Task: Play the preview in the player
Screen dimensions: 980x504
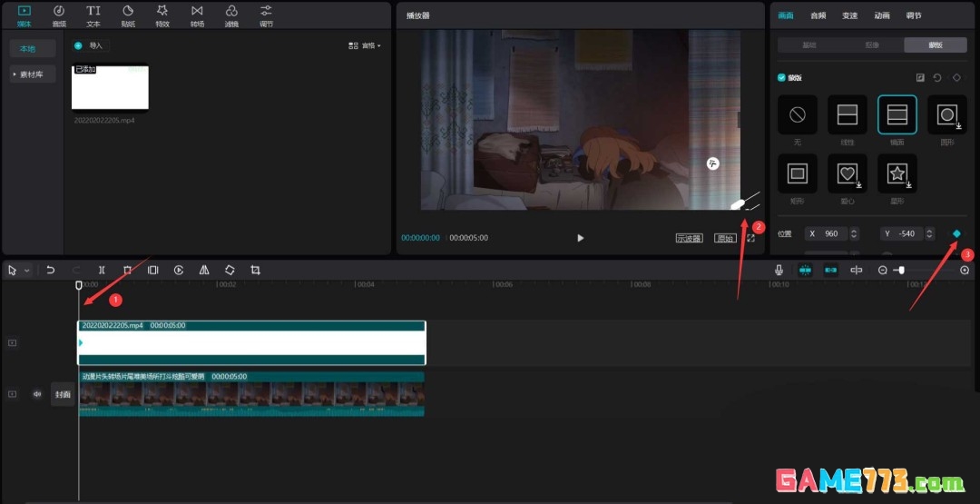Action: point(580,238)
